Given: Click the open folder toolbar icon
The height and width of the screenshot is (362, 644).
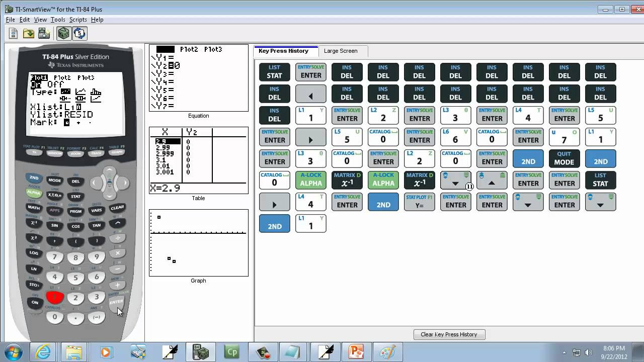Looking at the screenshot, I should (29, 34).
